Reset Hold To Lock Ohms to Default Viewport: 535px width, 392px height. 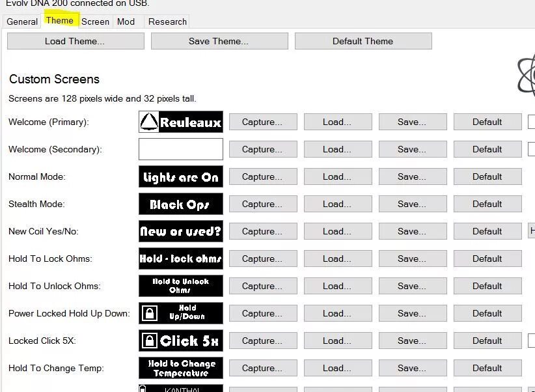(x=487, y=259)
